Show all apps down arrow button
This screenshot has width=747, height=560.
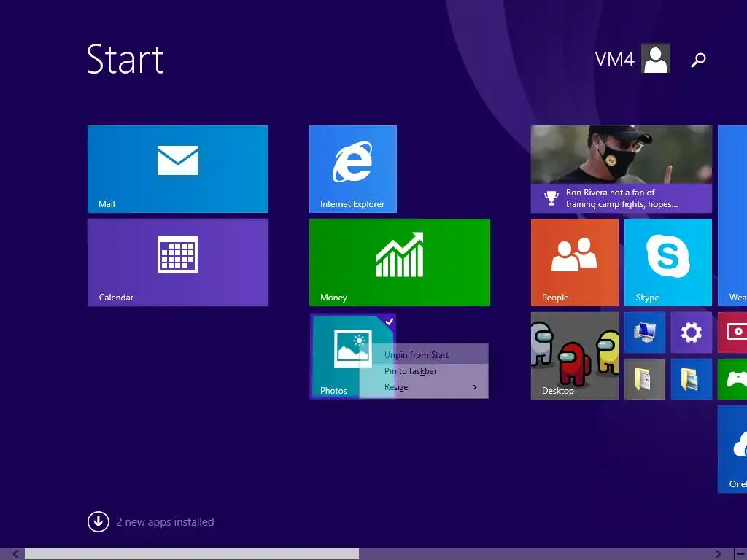click(x=98, y=521)
